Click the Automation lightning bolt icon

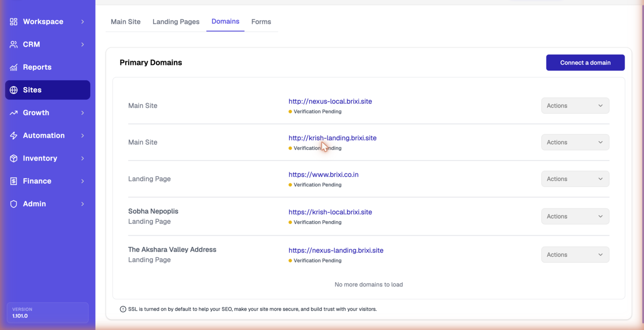pyautogui.click(x=13, y=136)
